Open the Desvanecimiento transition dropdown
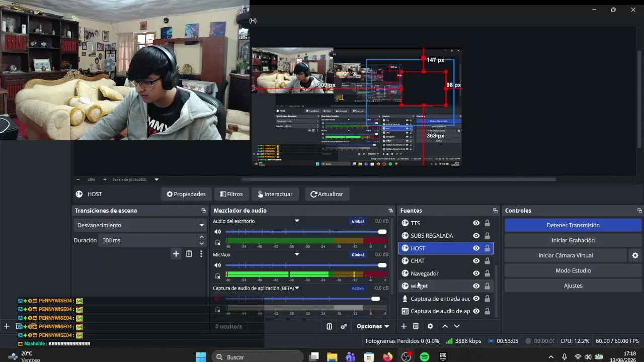644x362 pixels. (140, 225)
